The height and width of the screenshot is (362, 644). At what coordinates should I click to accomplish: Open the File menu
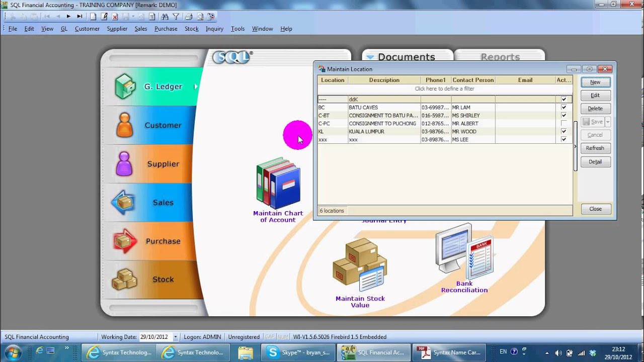pos(13,29)
